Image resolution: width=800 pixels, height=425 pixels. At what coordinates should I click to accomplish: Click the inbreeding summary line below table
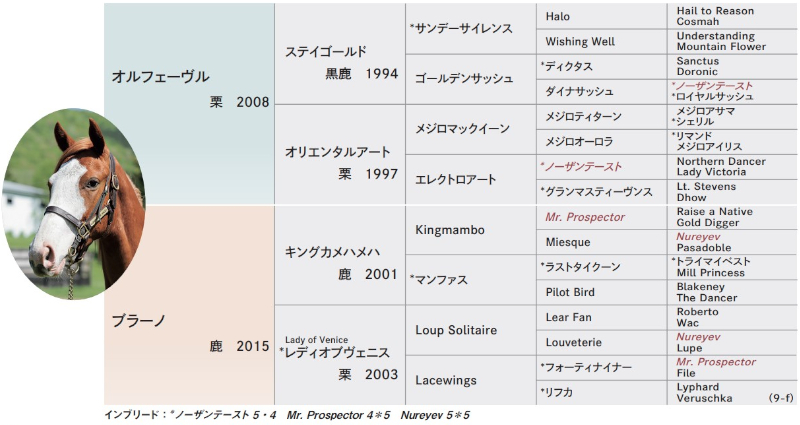pos(287,415)
